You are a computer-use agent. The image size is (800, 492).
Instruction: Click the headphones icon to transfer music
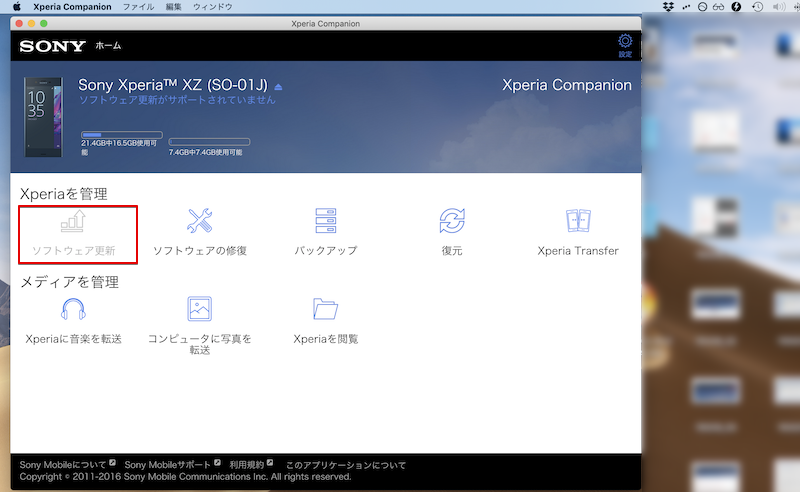pyautogui.click(x=74, y=309)
